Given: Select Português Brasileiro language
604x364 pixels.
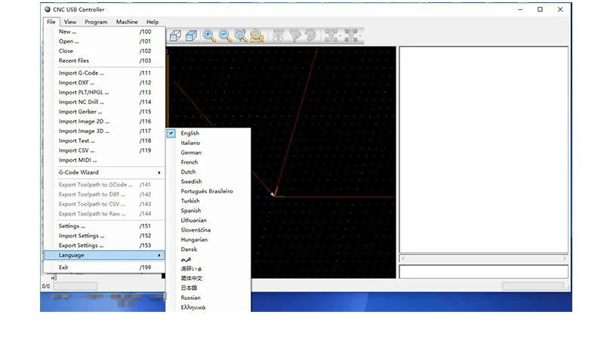Looking at the screenshot, I should [208, 191].
